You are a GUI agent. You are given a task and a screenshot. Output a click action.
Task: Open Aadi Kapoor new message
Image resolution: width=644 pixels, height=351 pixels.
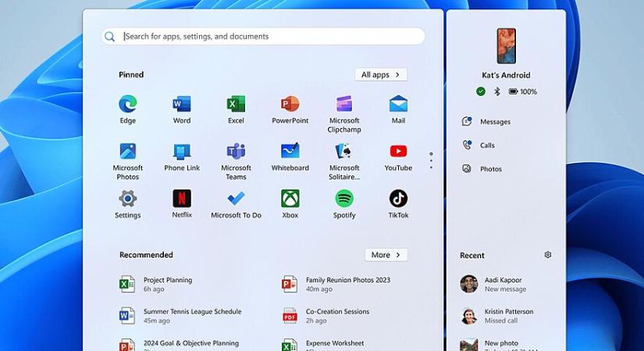pyautogui.click(x=493, y=284)
